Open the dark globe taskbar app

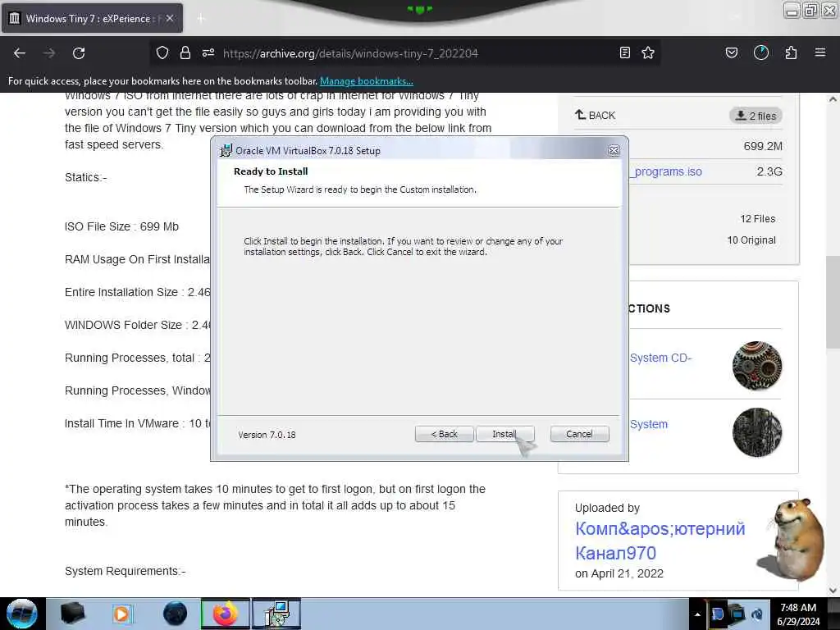[176, 614]
